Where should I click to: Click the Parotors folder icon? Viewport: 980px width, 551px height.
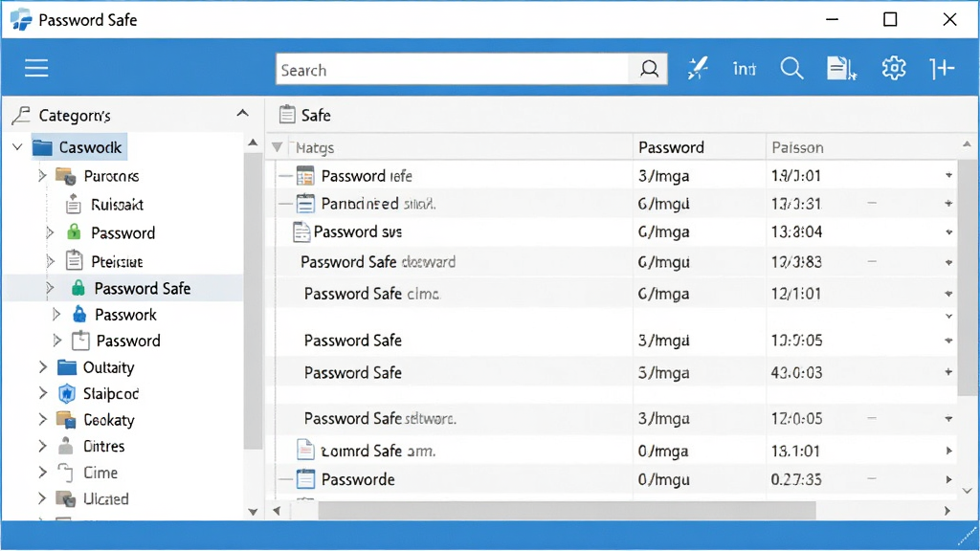[x=66, y=176]
